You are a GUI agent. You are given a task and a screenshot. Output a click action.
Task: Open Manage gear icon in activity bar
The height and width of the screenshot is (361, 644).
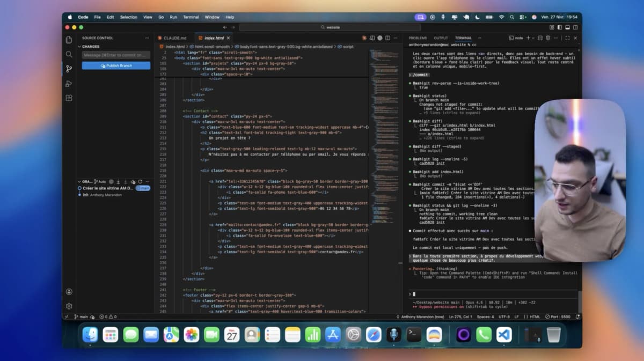pyautogui.click(x=69, y=306)
